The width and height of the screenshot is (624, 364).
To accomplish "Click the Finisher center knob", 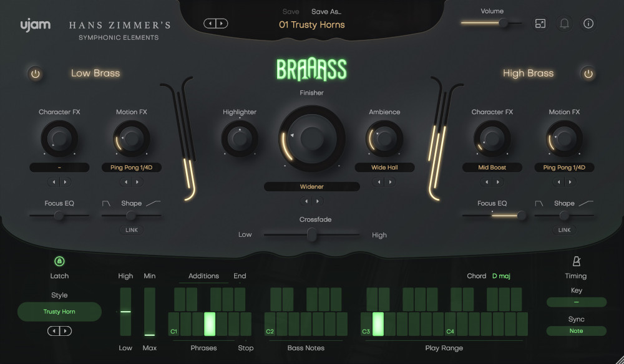I will tap(311, 138).
